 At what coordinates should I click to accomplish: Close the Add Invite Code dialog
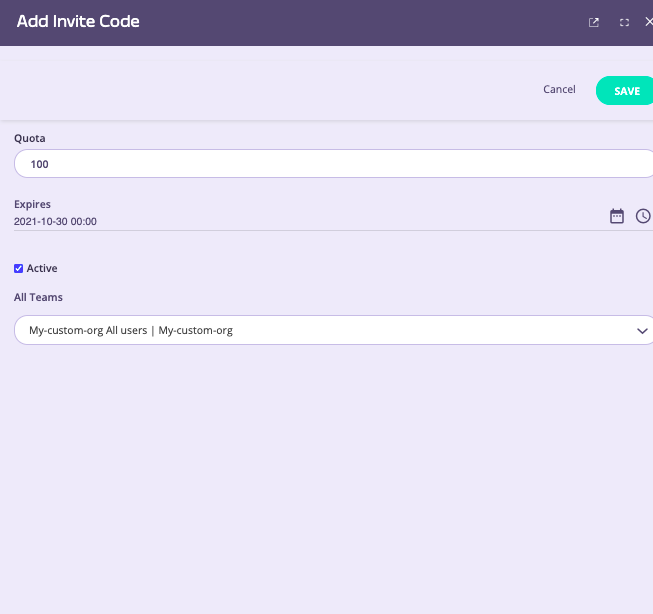(648, 22)
